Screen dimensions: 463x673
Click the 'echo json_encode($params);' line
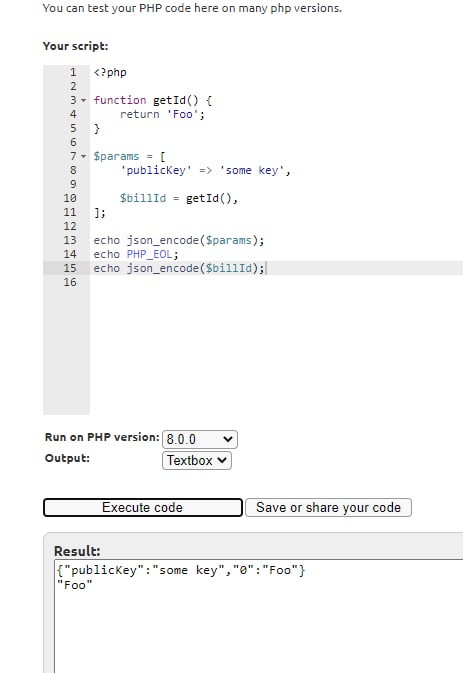pos(179,240)
